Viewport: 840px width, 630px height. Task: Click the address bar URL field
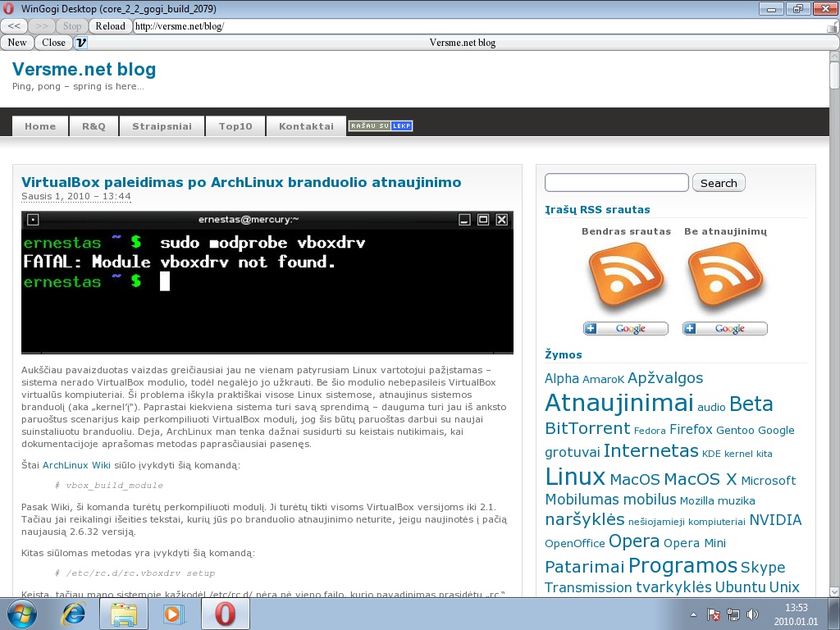coord(479,26)
